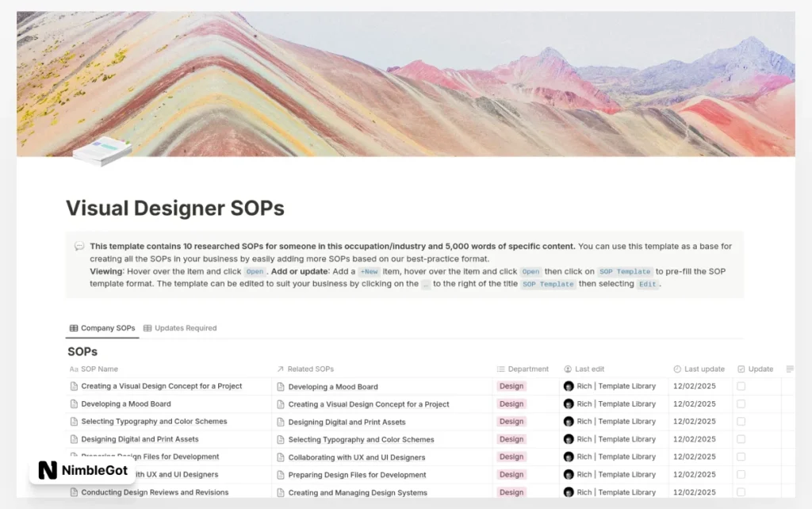Open Designing Digital and Print Assets SOP
812x509 pixels.
(x=140, y=438)
